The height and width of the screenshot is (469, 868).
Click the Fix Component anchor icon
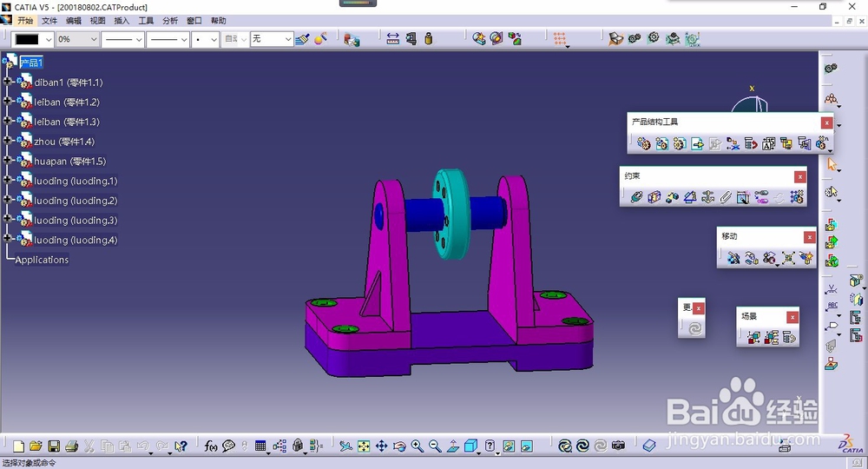(707, 196)
